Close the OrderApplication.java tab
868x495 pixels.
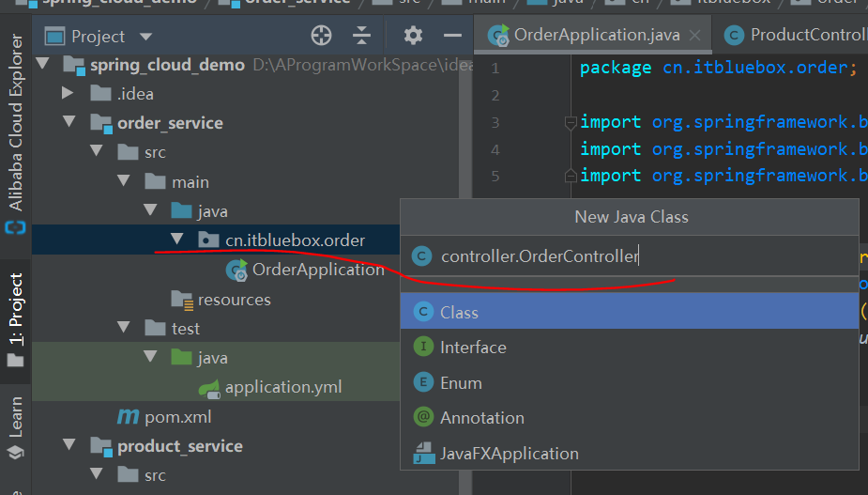pyautogui.click(x=695, y=36)
